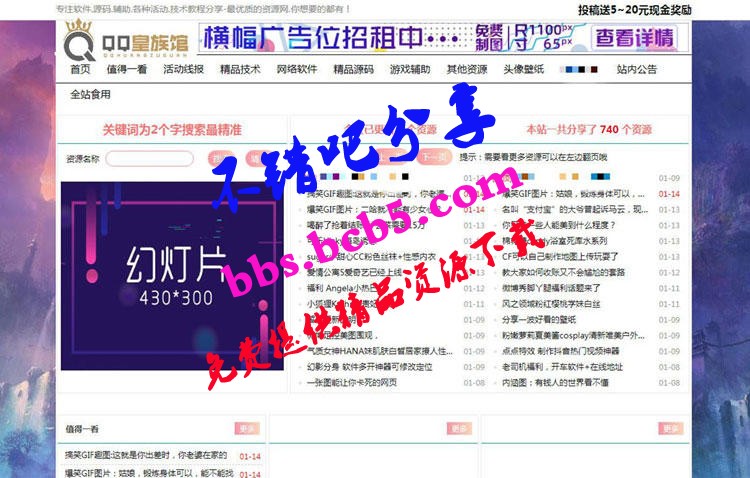Open 幻影分身 软件多开神器可修改定位

click(370, 367)
